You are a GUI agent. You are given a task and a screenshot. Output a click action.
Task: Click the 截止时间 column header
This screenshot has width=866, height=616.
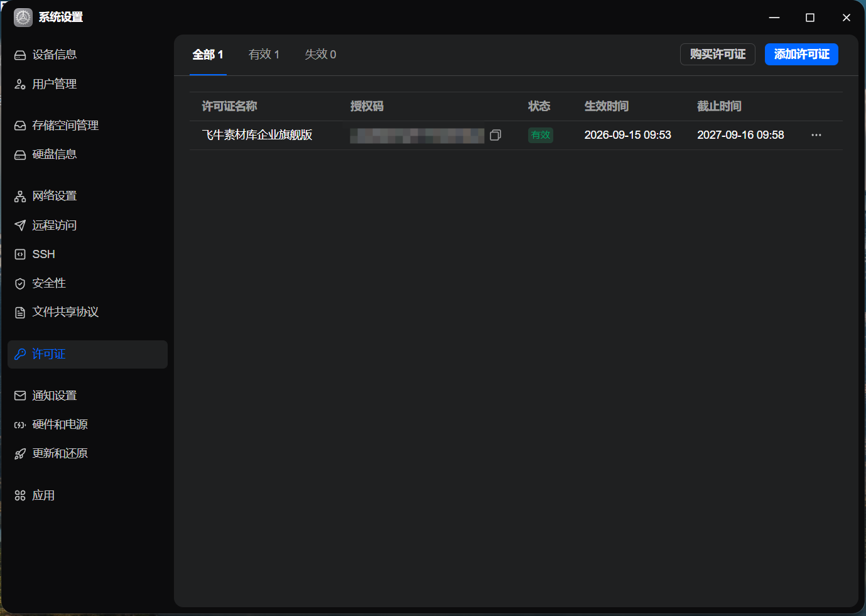click(x=719, y=106)
